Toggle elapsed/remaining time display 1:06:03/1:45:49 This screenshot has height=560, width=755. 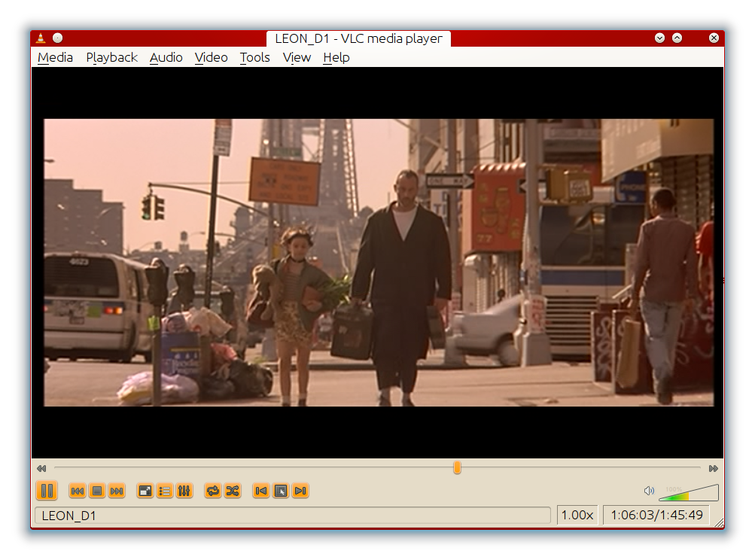tap(657, 516)
